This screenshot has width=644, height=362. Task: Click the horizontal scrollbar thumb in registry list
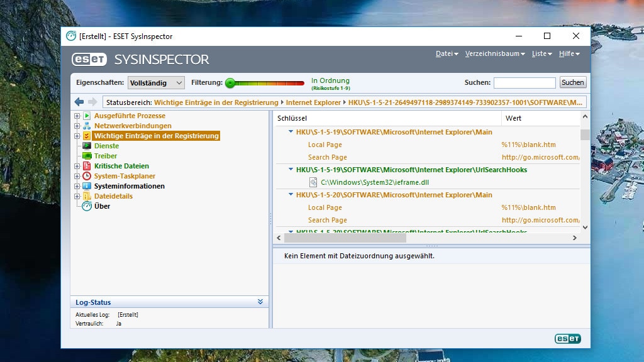click(345, 238)
